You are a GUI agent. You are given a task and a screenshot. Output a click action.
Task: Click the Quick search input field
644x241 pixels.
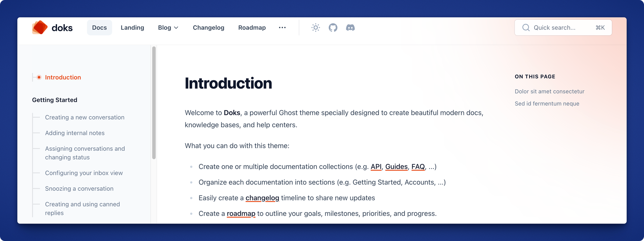563,27
